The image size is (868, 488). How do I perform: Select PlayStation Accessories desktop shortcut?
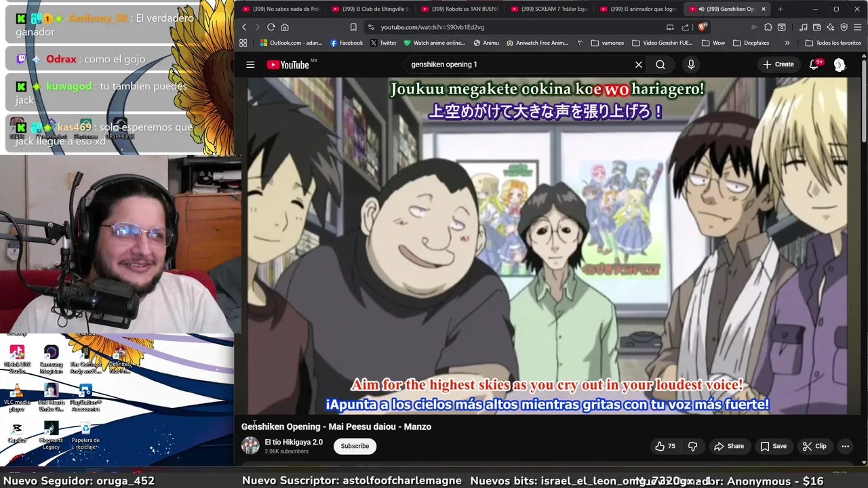tap(85, 398)
